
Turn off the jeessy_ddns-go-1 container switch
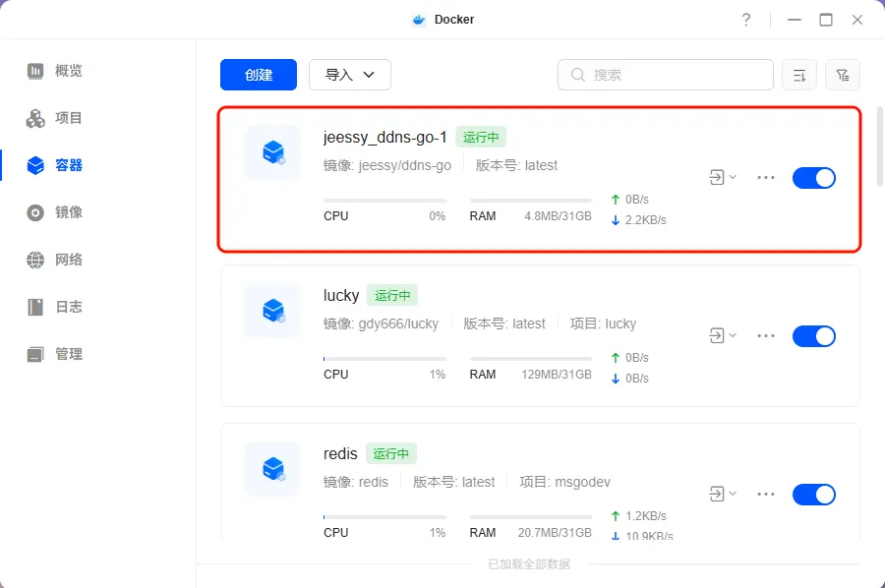click(813, 178)
